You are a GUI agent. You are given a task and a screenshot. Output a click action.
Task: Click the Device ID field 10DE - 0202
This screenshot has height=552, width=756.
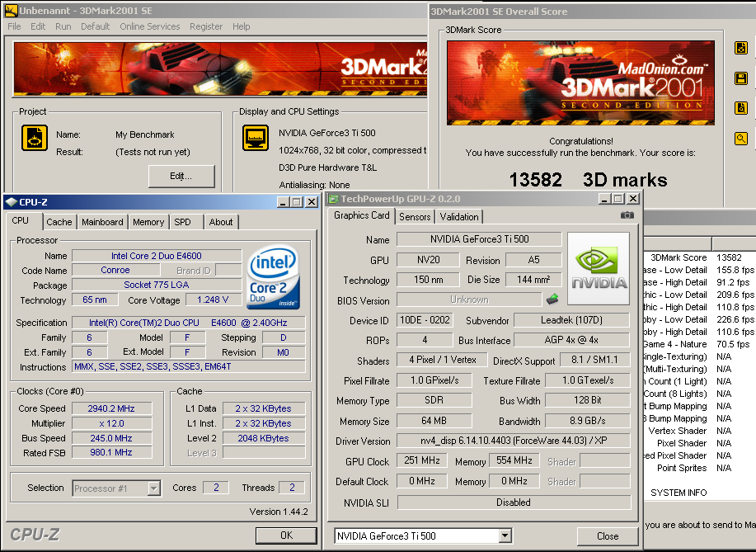pyautogui.click(x=425, y=320)
